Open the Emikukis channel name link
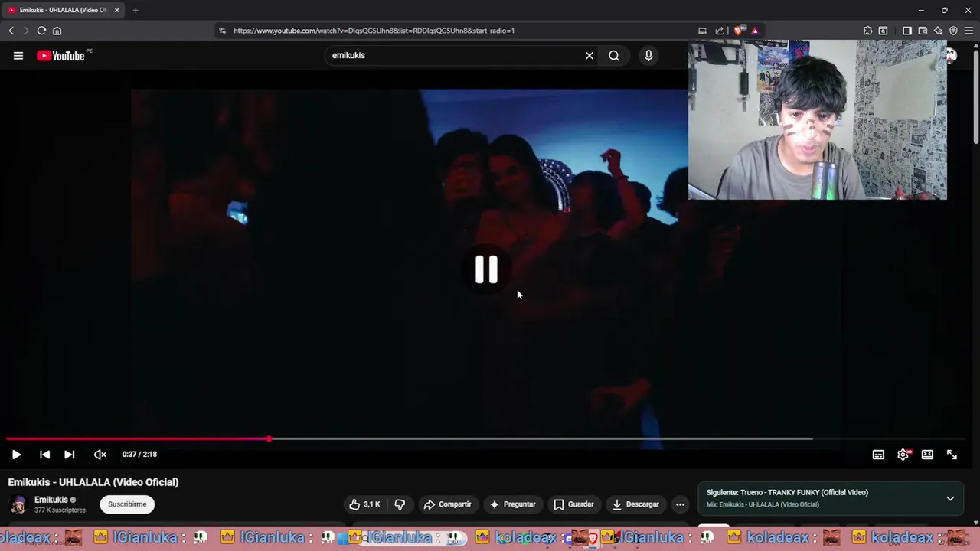Screen dimensions: 980x551 tap(51, 500)
